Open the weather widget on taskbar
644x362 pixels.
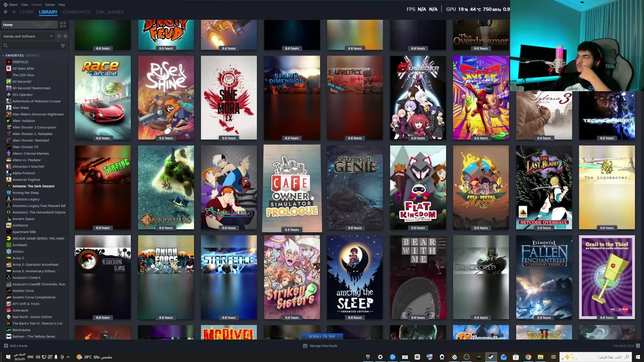click(x=95, y=357)
